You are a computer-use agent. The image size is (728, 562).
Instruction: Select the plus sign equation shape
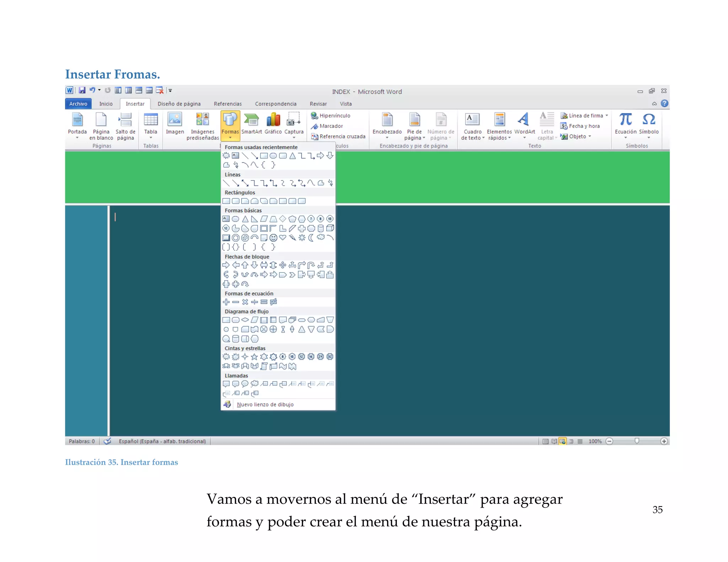pos(226,302)
